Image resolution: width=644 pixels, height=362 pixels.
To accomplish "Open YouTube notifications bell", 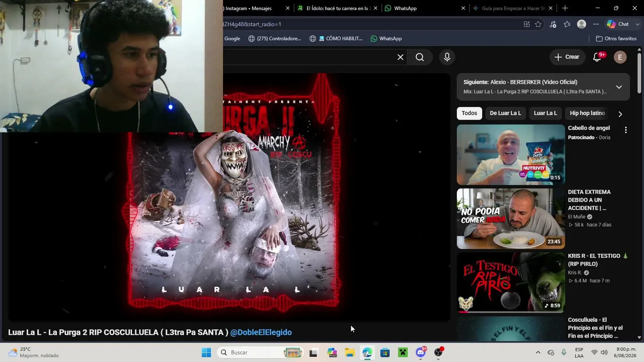I will pos(597,57).
